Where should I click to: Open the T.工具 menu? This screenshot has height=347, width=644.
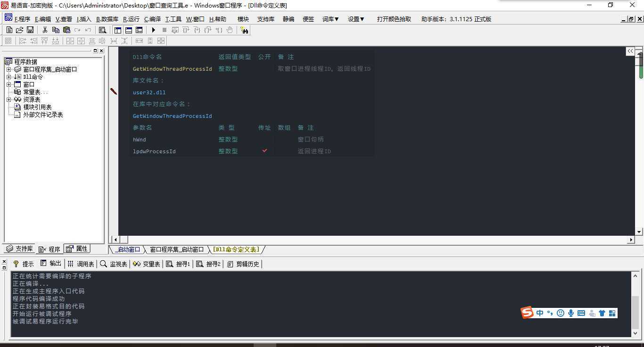173,19
